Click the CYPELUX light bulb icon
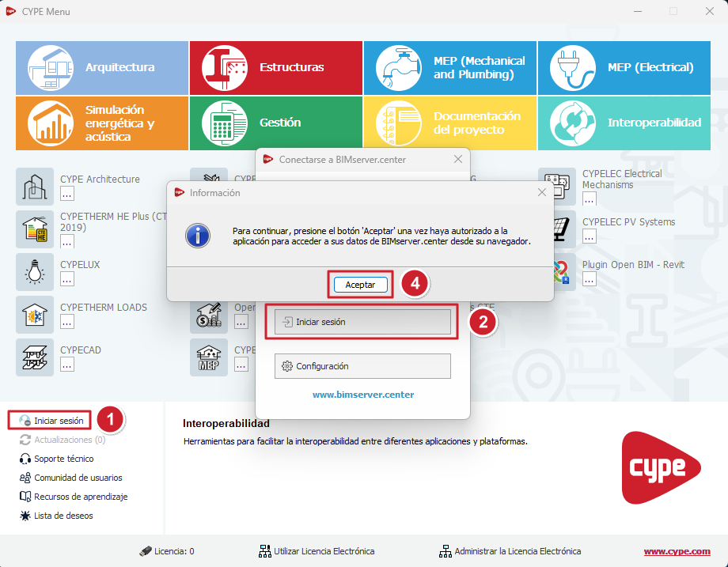728x567 pixels. pyautogui.click(x=35, y=272)
